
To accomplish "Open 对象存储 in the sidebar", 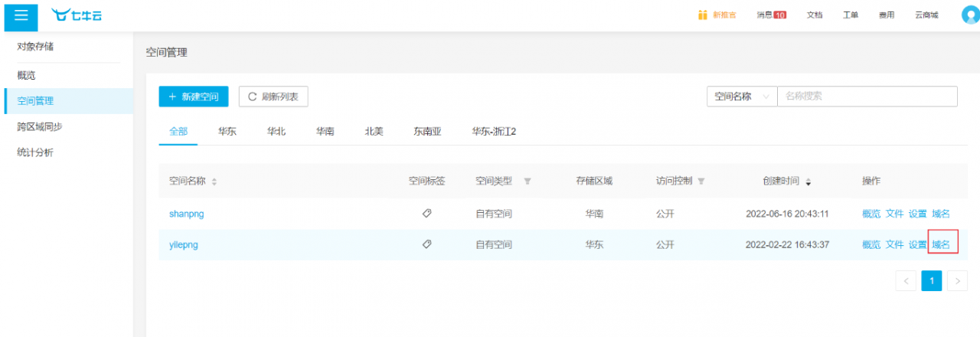I will (x=35, y=47).
